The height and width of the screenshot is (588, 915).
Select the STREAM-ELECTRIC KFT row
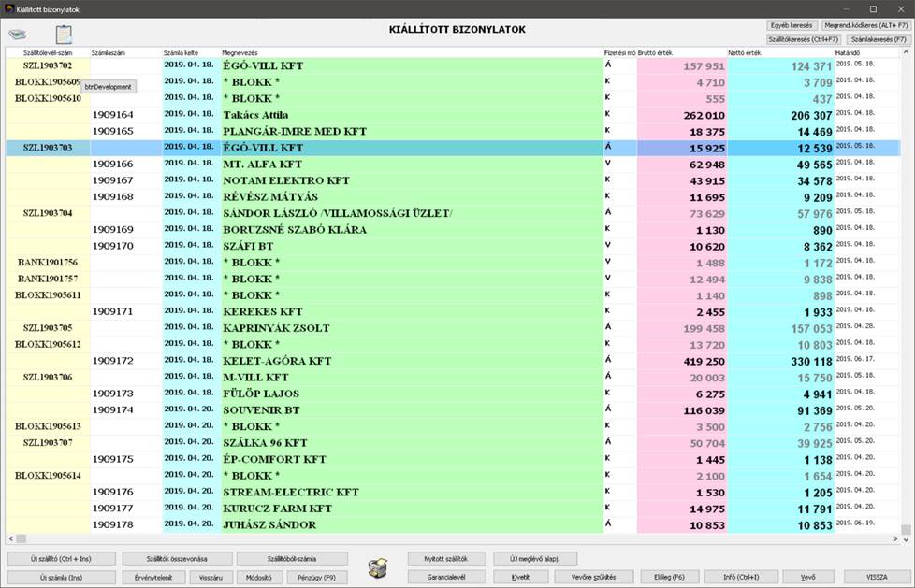453,492
